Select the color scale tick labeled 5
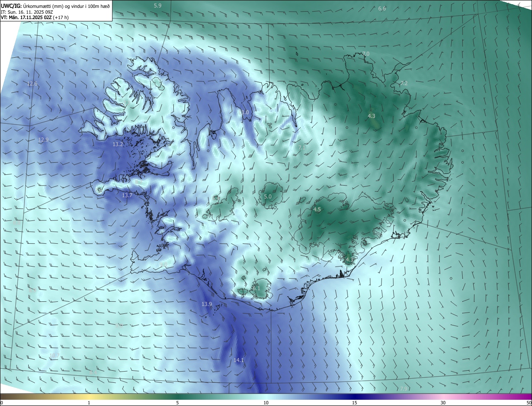Image resolution: width=532 pixels, height=406 pixels. (x=177, y=403)
